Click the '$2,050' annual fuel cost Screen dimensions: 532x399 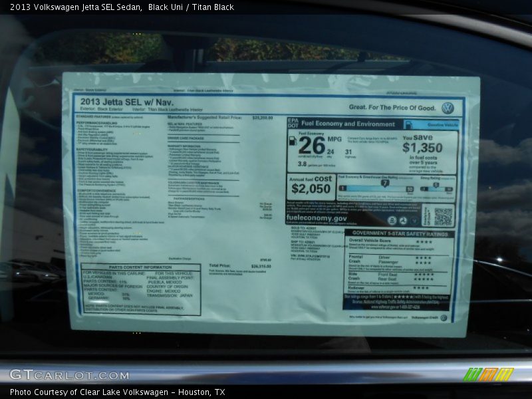(311, 189)
